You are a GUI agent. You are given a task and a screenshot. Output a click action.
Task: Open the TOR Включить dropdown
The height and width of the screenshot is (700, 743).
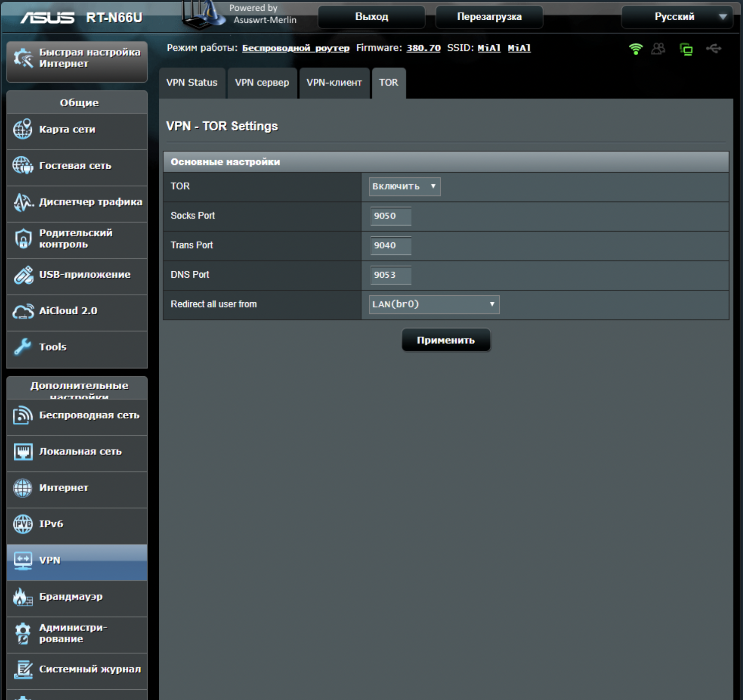point(404,186)
